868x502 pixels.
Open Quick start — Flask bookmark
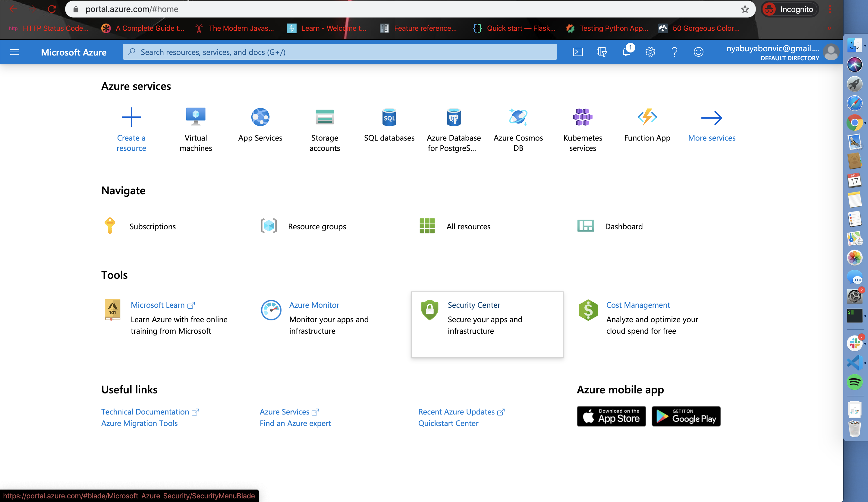pyautogui.click(x=514, y=28)
